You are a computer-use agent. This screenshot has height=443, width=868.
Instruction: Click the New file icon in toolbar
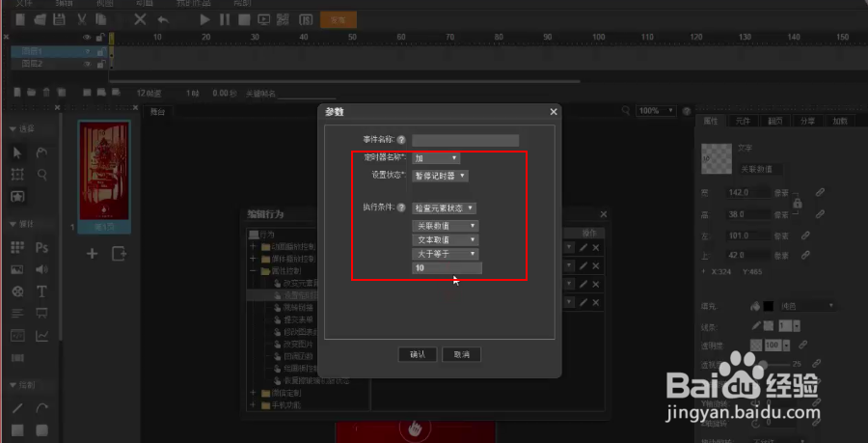(x=20, y=20)
